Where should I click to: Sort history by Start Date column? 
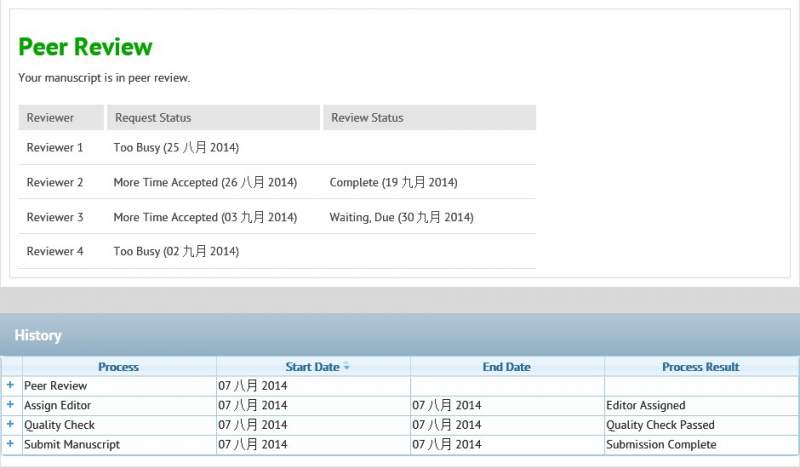312,367
